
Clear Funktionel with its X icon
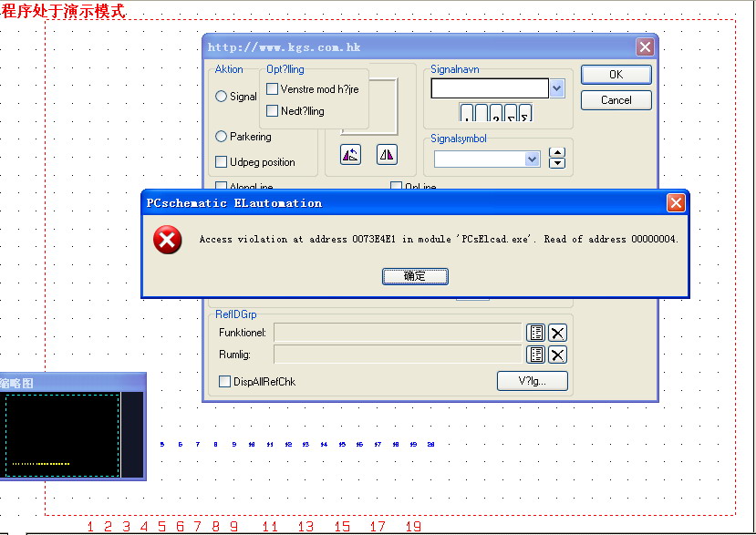(x=557, y=333)
